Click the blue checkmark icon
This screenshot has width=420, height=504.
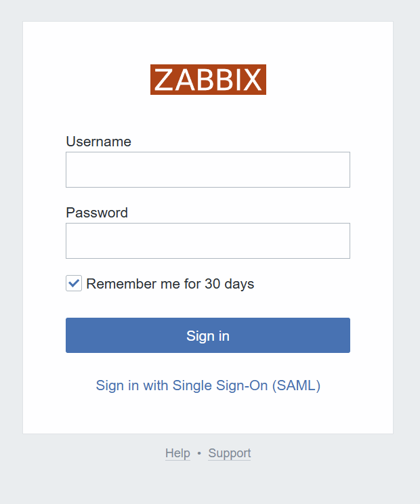click(x=74, y=283)
